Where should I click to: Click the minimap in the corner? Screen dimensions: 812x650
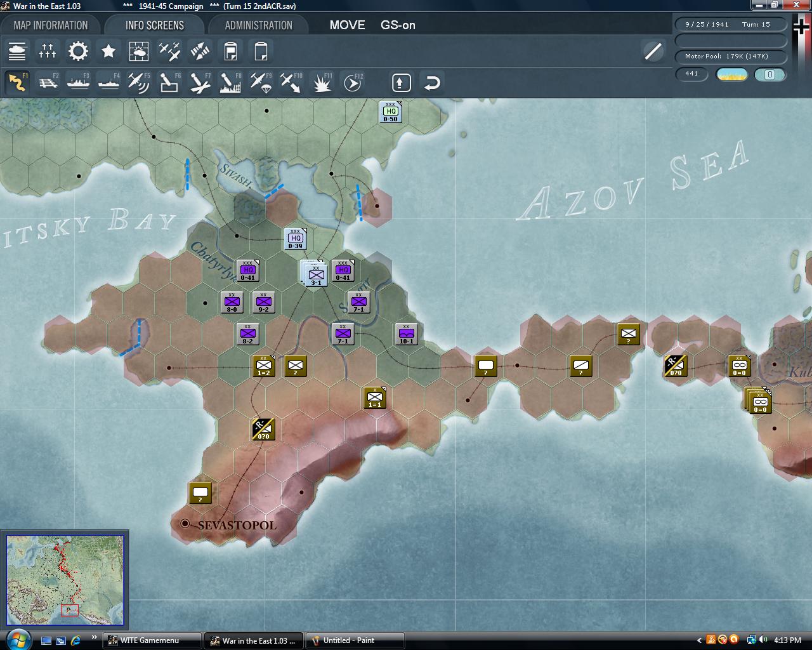coord(65,580)
